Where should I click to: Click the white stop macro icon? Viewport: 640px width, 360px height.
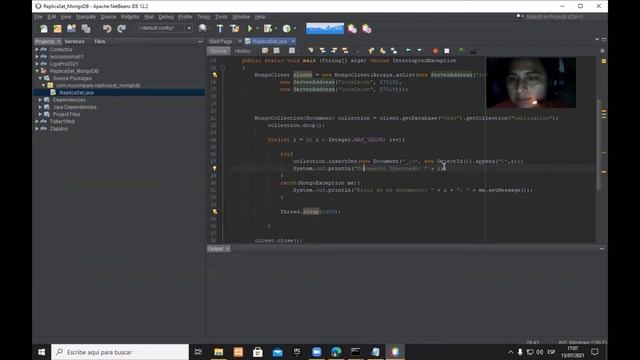pos(447,51)
